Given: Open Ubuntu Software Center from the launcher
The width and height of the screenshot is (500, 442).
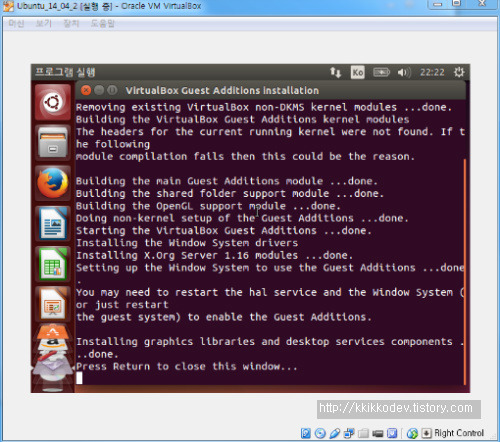Looking at the screenshot, I should click(53, 332).
